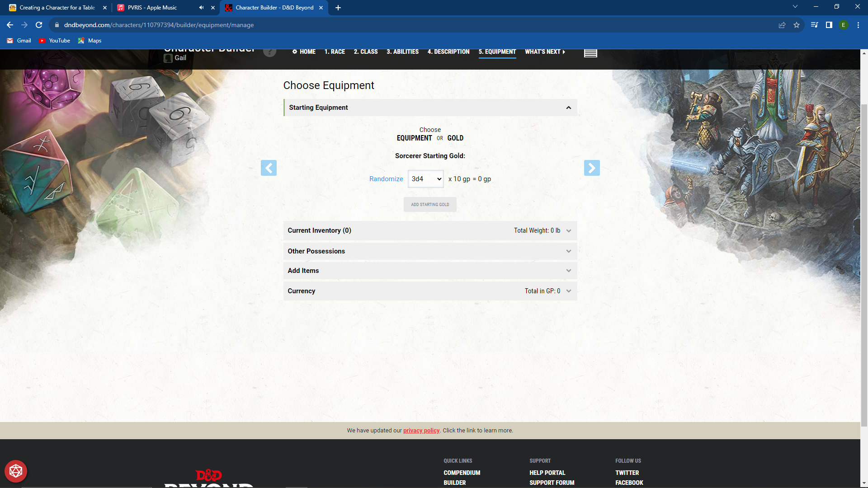The image size is (868, 488).
Task: Click the edit pencil near Character Builder title
Action: pyautogui.click(x=270, y=52)
